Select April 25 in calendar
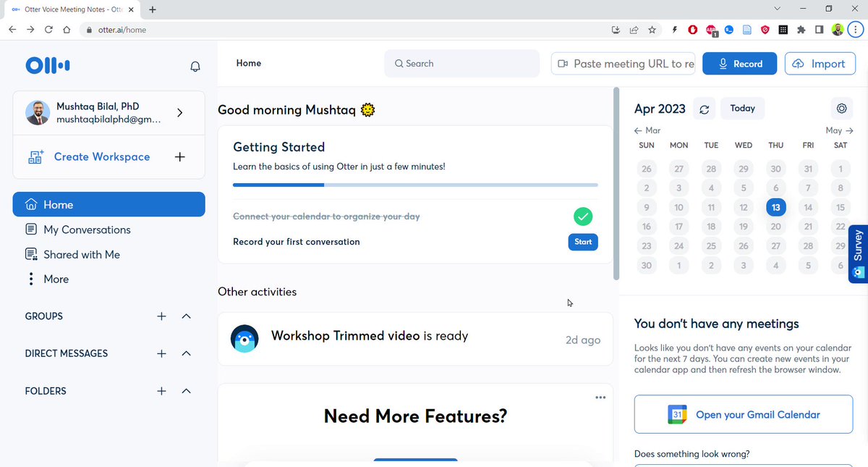The width and height of the screenshot is (868, 467). [711, 246]
